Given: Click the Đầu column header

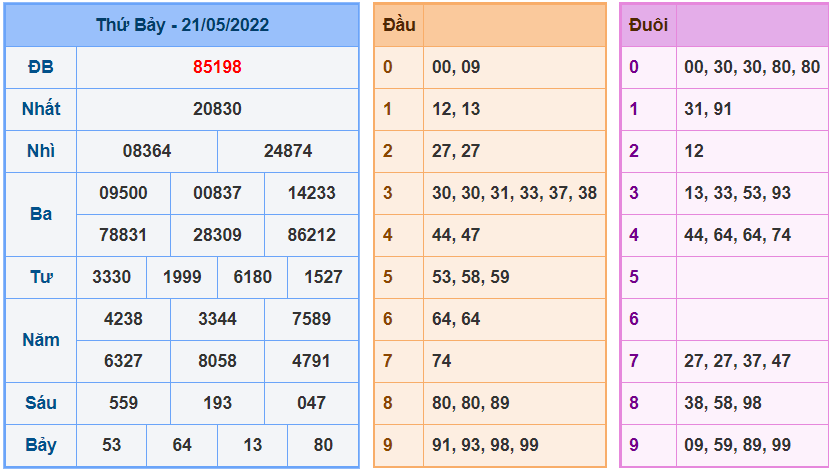Looking at the screenshot, I should [x=399, y=25].
